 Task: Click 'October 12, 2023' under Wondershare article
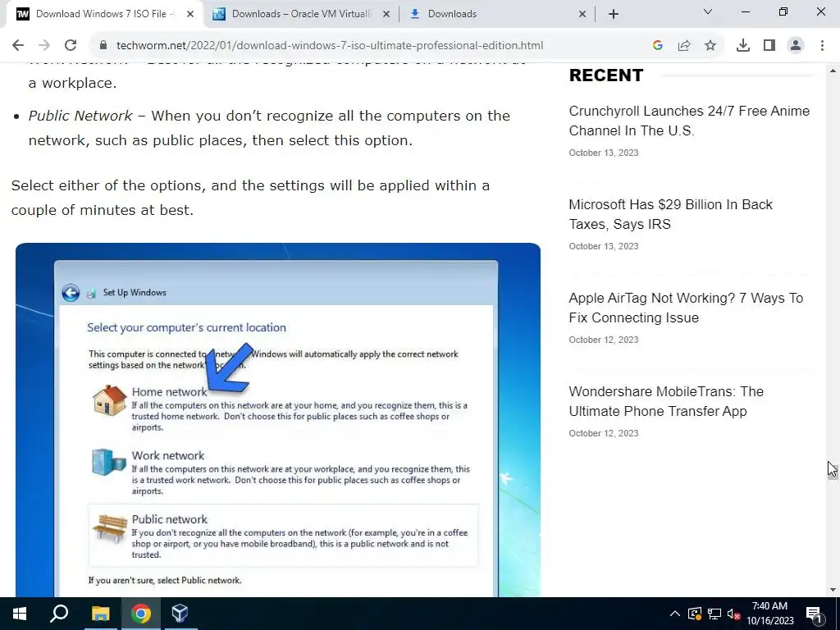pos(604,433)
